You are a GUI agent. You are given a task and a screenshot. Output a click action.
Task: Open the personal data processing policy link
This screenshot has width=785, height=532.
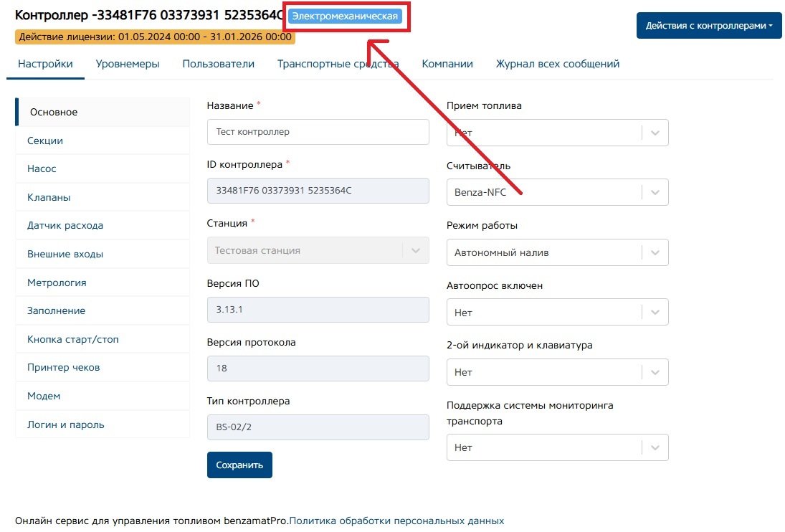point(396,521)
